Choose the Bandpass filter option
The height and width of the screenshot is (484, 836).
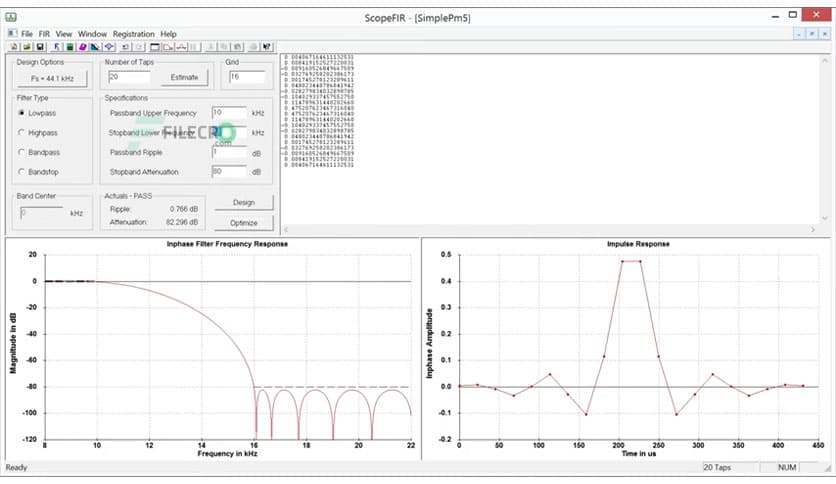click(x=21, y=152)
